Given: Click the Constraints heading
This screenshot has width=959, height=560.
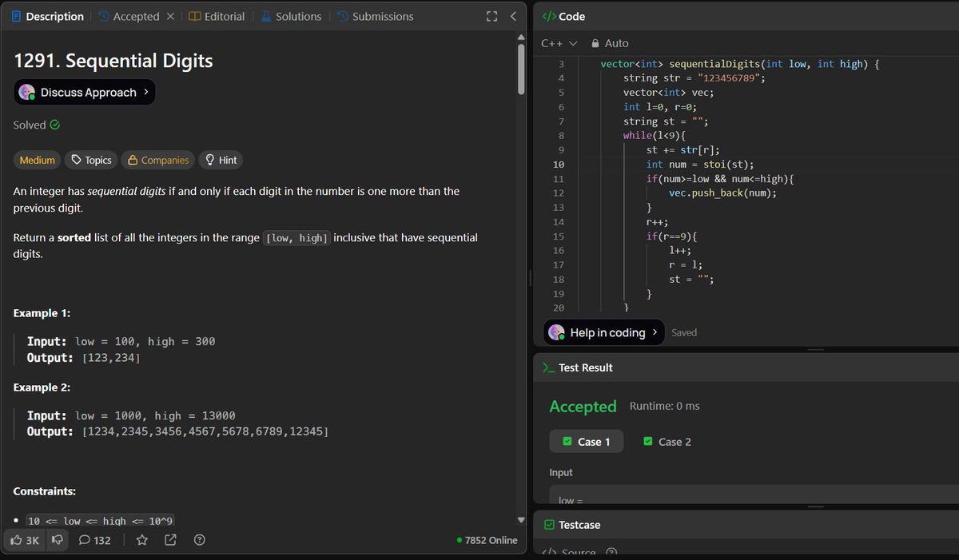Looking at the screenshot, I should [44, 491].
